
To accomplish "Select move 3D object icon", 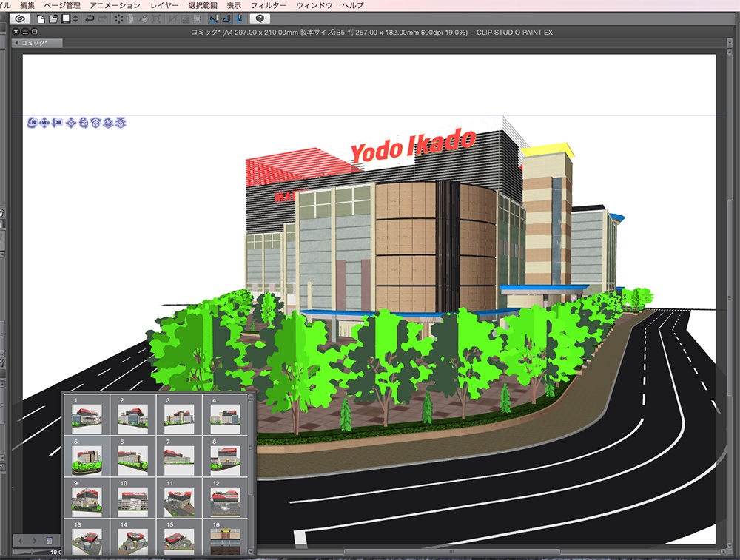I will (x=71, y=123).
